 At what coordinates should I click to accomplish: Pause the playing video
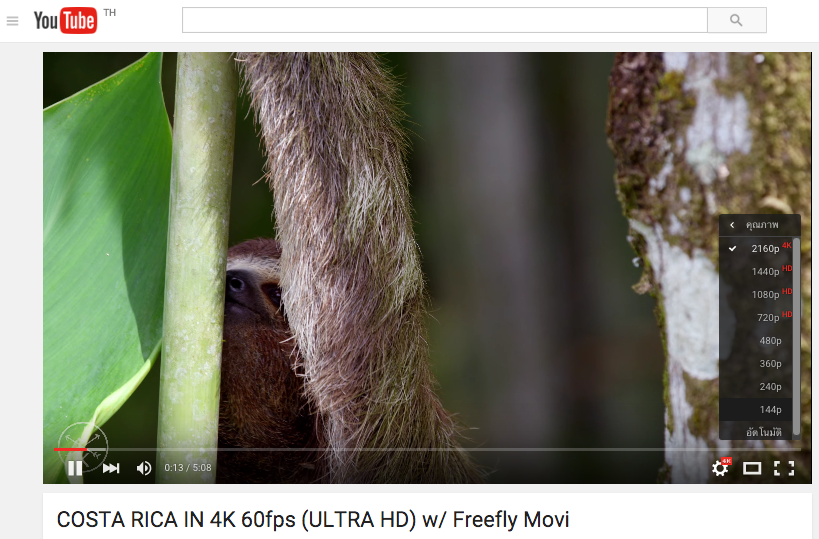[x=75, y=468]
